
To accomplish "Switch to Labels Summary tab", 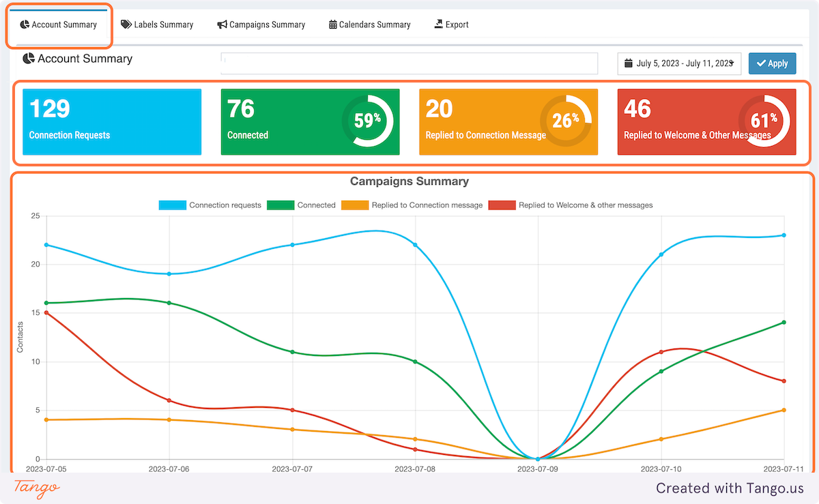I will pyautogui.click(x=157, y=25).
